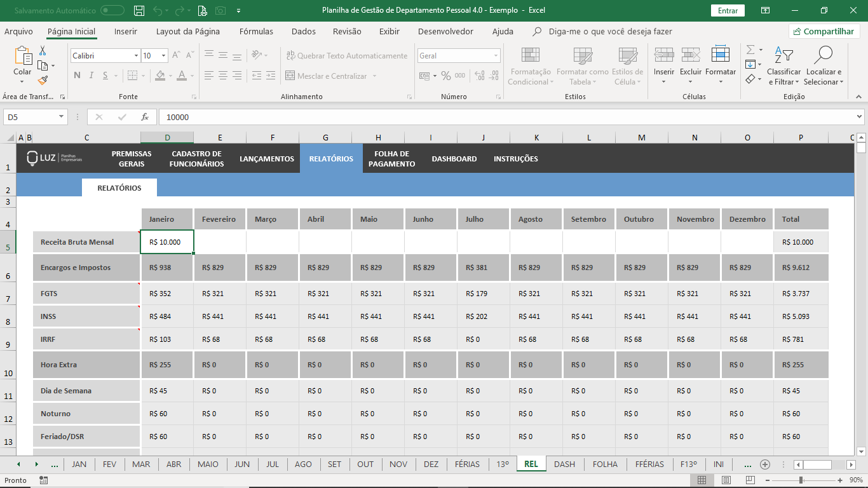Click the Format Painter brush icon
The width and height of the screenshot is (868, 488).
[x=43, y=80]
